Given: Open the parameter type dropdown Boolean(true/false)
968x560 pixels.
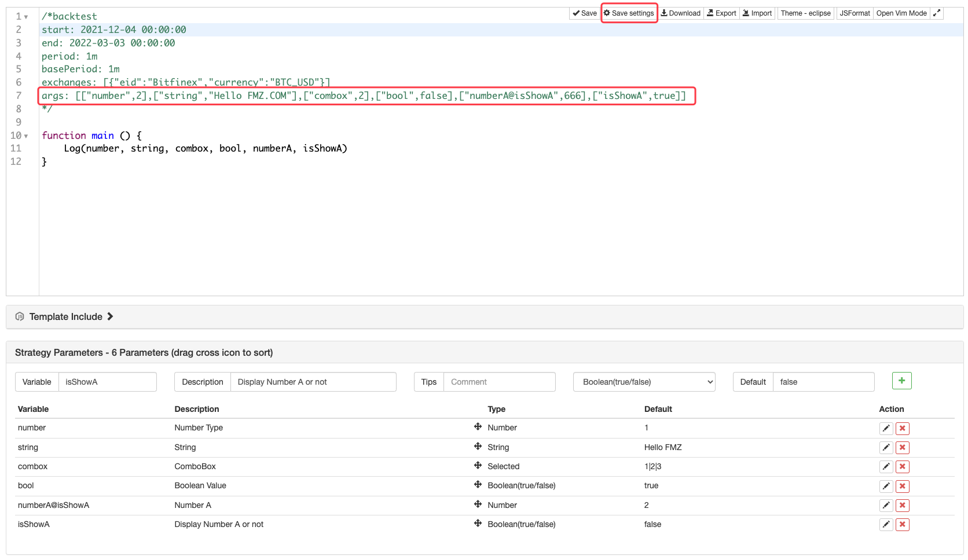Looking at the screenshot, I should (x=644, y=382).
